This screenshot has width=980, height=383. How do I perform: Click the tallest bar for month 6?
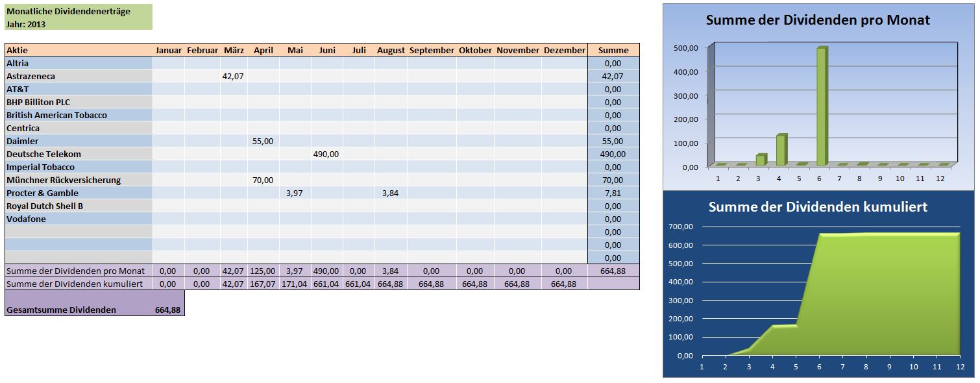[x=822, y=106]
